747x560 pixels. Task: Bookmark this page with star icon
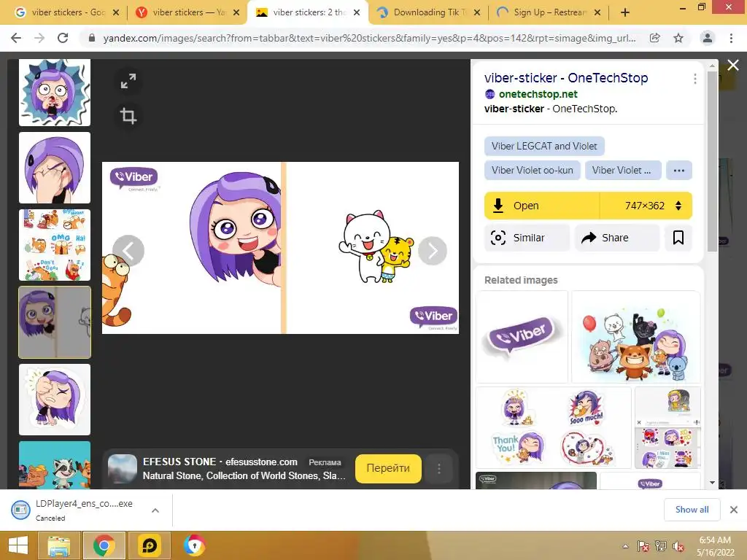click(x=678, y=38)
